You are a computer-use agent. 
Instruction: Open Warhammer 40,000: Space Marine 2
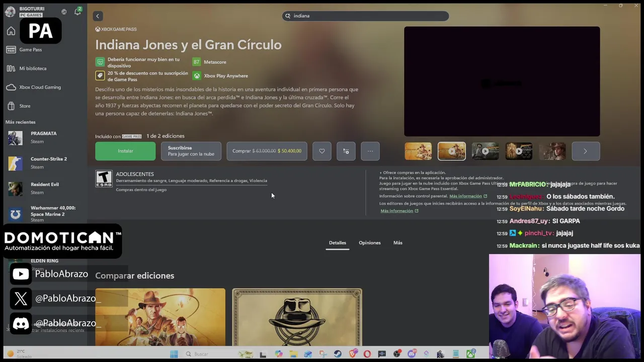point(44,214)
